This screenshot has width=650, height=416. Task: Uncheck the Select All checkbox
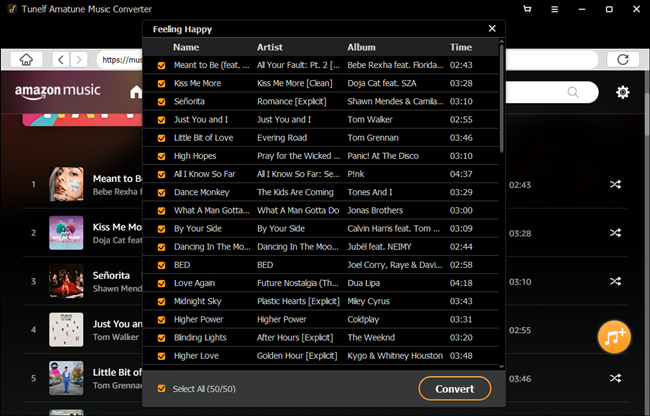coord(162,388)
